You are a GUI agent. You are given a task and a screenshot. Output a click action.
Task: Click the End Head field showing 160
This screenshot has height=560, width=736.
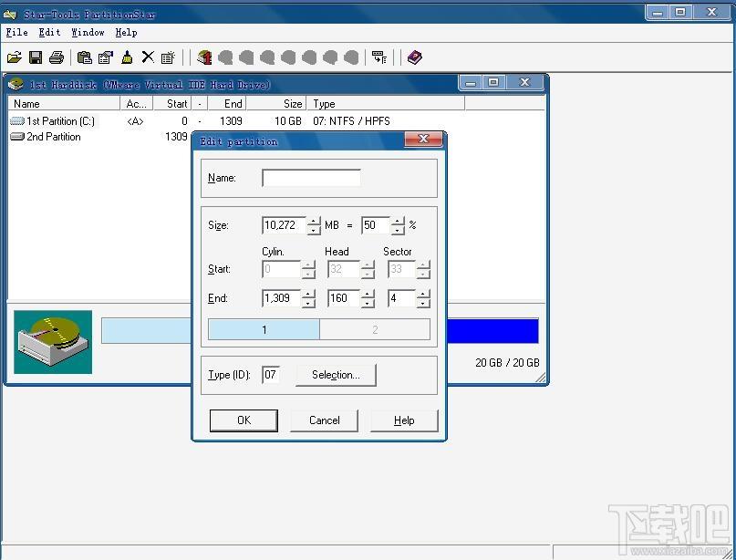tap(344, 298)
